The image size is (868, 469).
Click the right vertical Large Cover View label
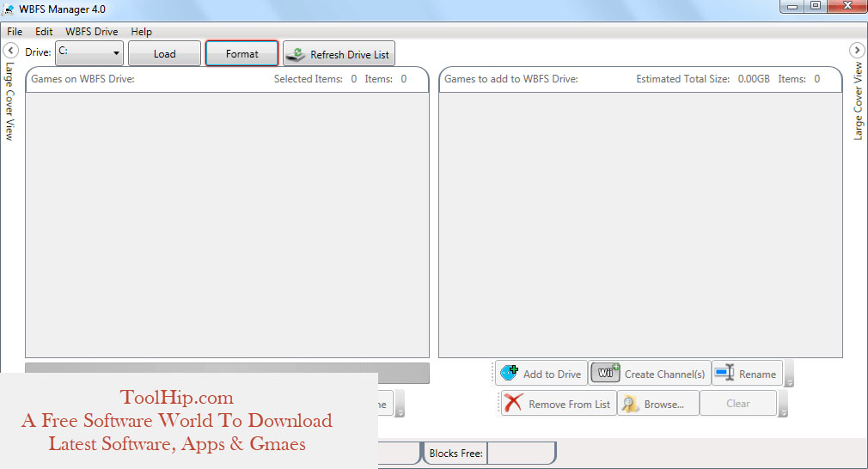[x=858, y=100]
